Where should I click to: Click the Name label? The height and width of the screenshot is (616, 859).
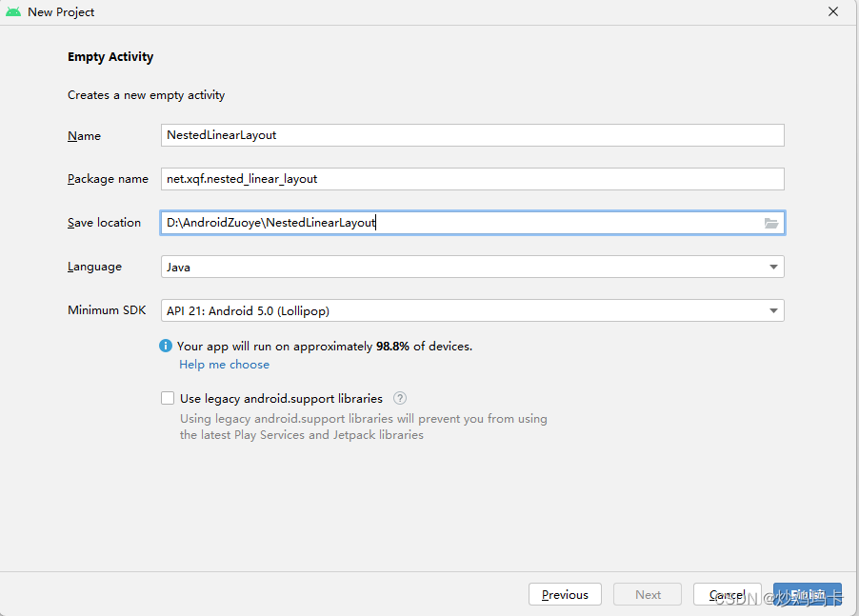pos(85,136)
